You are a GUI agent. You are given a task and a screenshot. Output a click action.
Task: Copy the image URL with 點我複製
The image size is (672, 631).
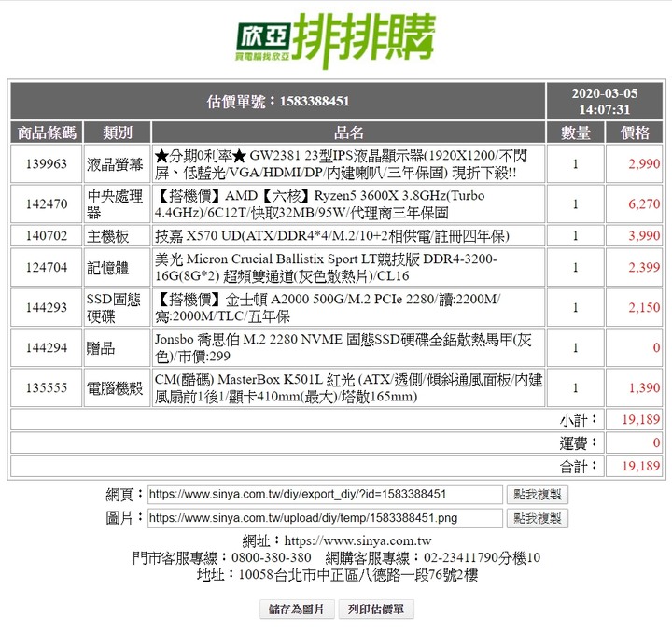coord(537,518)
